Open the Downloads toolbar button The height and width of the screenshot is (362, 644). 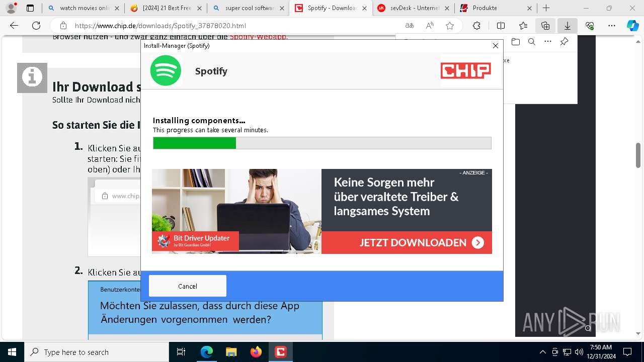tap(568, 26)
